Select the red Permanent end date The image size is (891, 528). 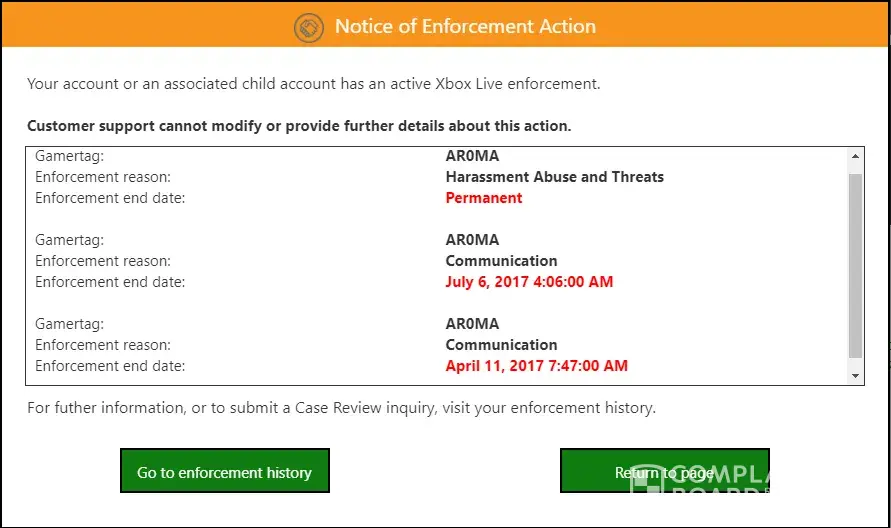484,198
